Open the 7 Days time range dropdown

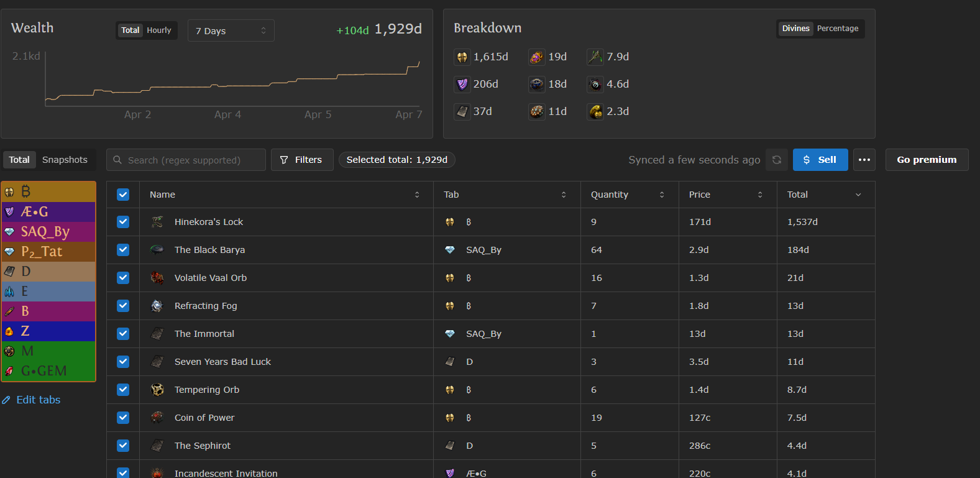tap(231, 30)
